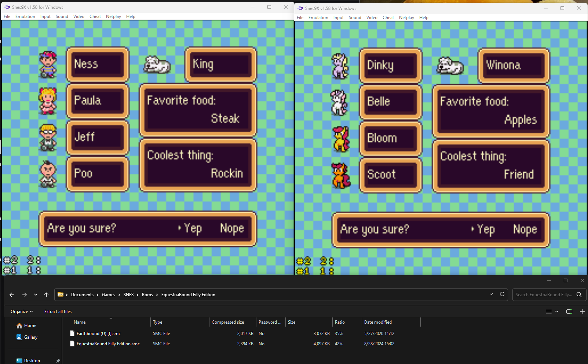Click the Poo character sprite

coord(48,174)
